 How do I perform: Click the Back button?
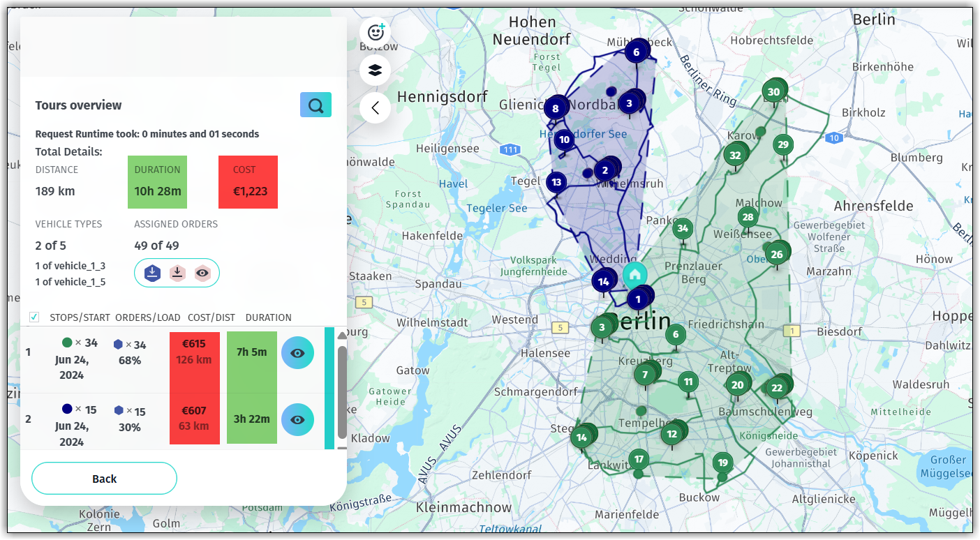tap(104, 479)
